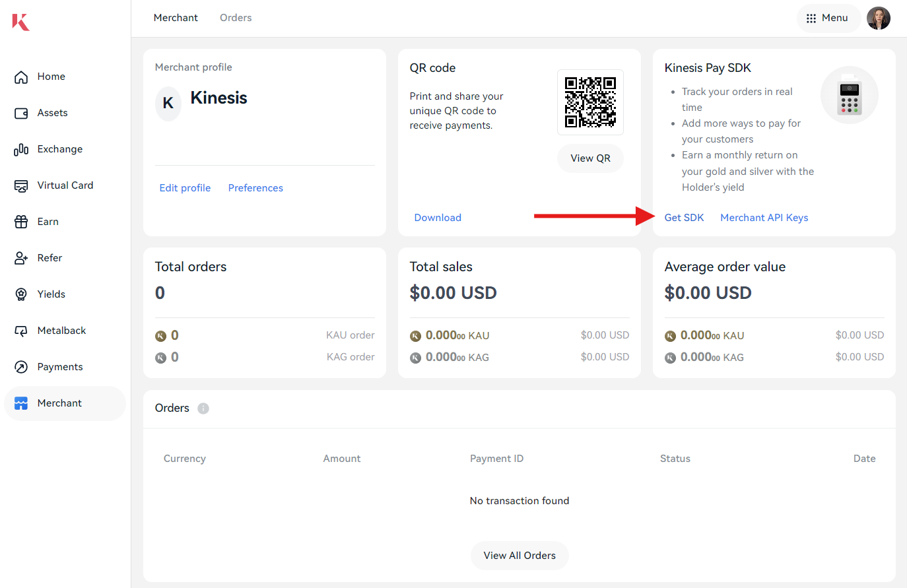Click the KAU coin icon under Total orders

[160, 336]
